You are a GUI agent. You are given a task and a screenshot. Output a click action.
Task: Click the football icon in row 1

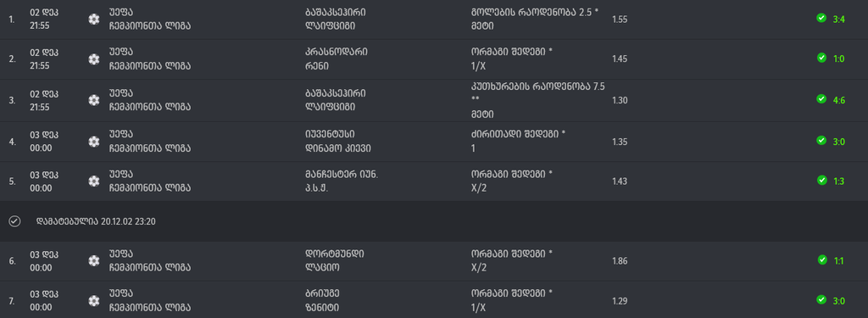click(x=94, y=20)
